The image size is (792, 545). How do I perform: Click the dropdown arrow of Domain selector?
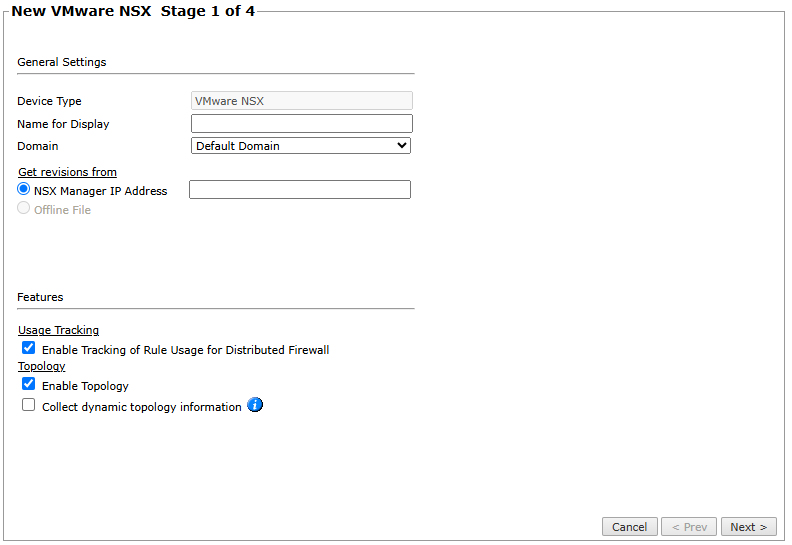click(x=402, y=145)
